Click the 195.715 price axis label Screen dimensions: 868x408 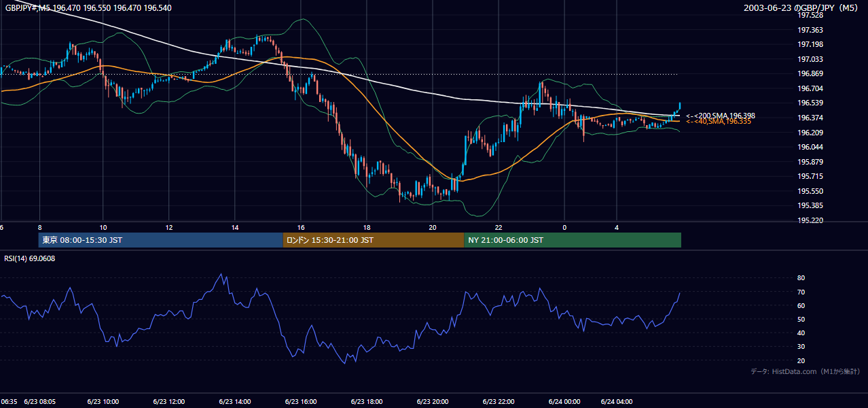(812, 176)
